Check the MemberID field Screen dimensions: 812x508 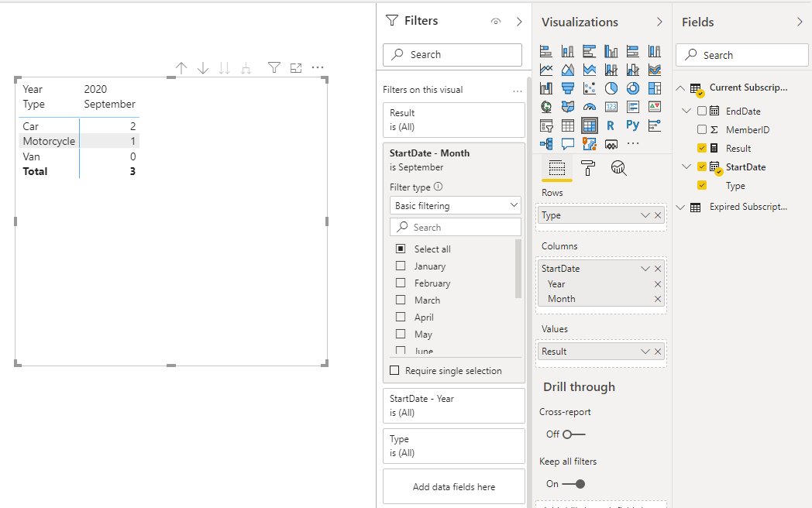tap(702, 129)
